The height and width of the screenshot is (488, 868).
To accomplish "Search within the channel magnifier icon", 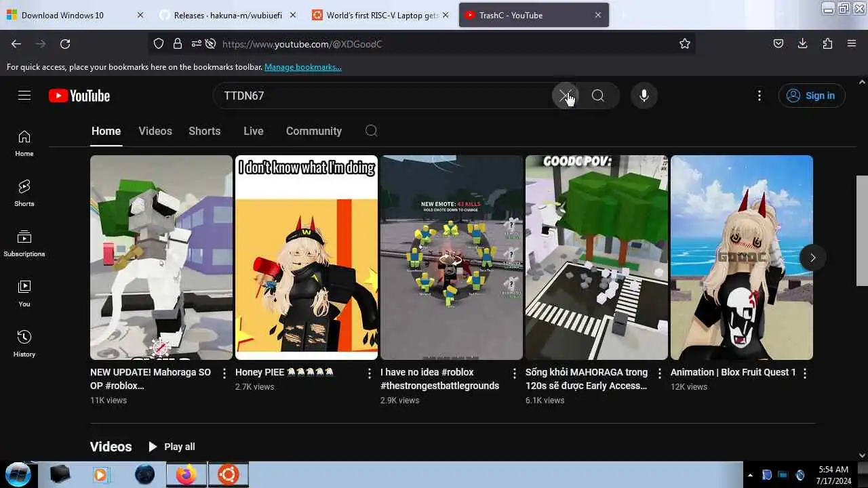I will click(x=371, y=131).
